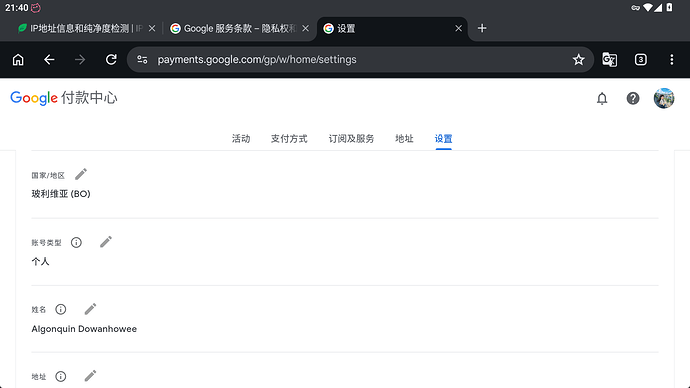
Task: Click the payments.google.com address bar
Action: 360,59
